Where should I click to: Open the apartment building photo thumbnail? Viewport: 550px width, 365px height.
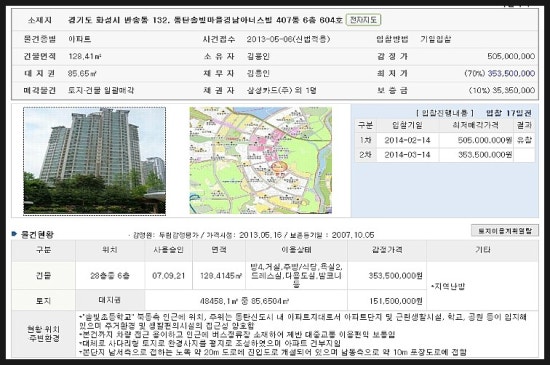pos(95,161)
